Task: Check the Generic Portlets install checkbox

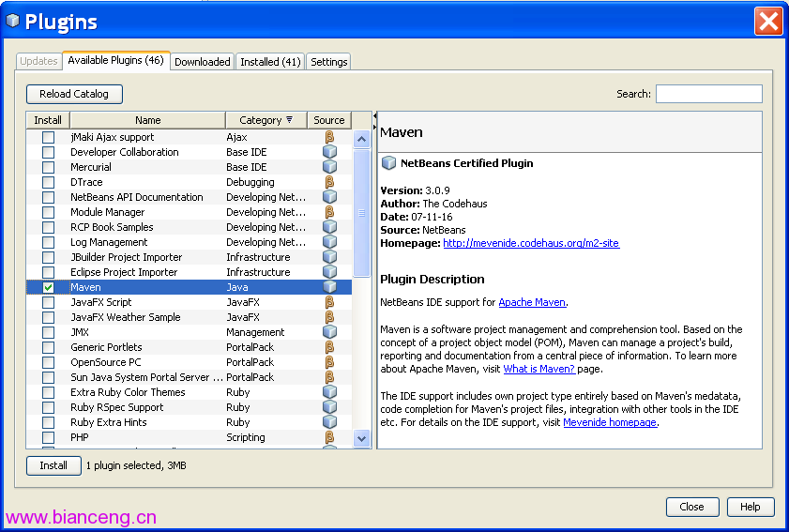Action: 48,347
